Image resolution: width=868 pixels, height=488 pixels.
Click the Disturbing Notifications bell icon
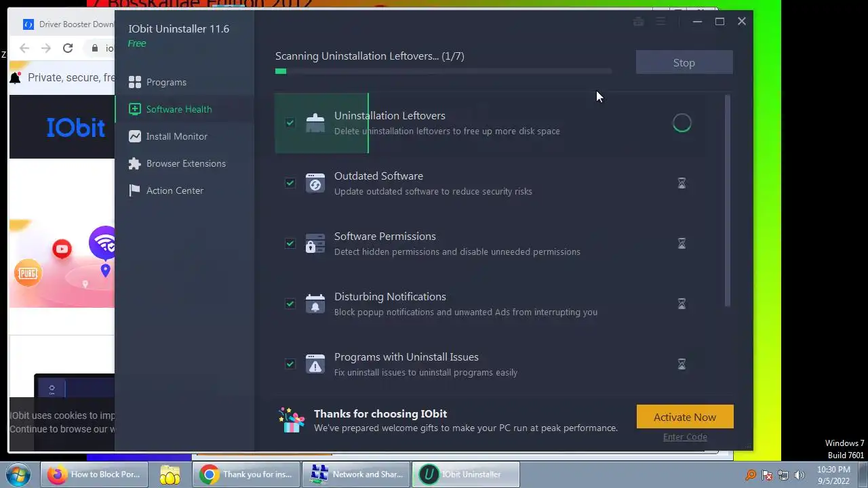[x=315, y=304]
